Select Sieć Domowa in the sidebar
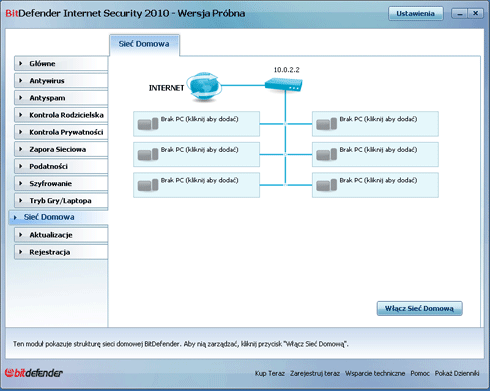Viewport: 490px width, 391px height. 58,217
